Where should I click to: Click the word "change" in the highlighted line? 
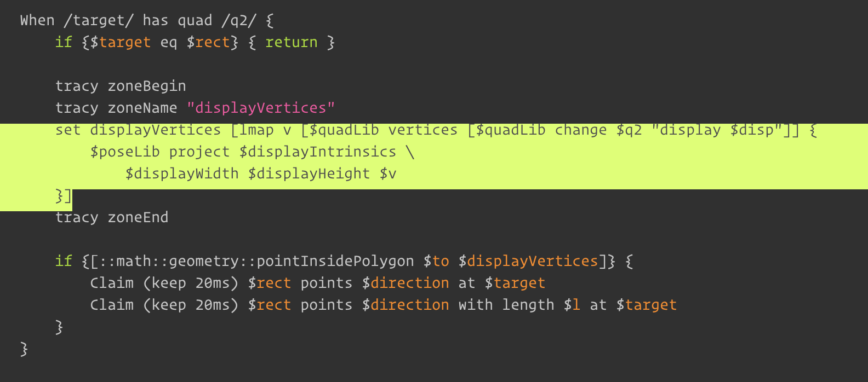[x=581, y=130]
